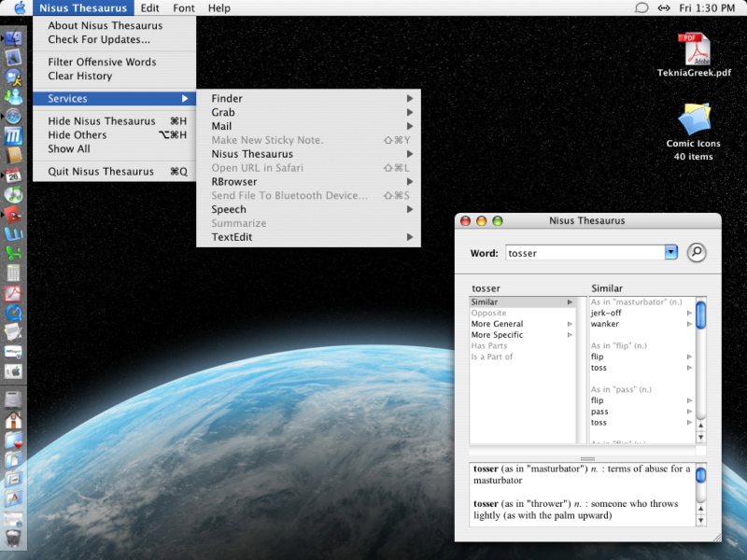The image size is (747, 560).
Task: Expand arrow next to wanker
Action: 689,324
